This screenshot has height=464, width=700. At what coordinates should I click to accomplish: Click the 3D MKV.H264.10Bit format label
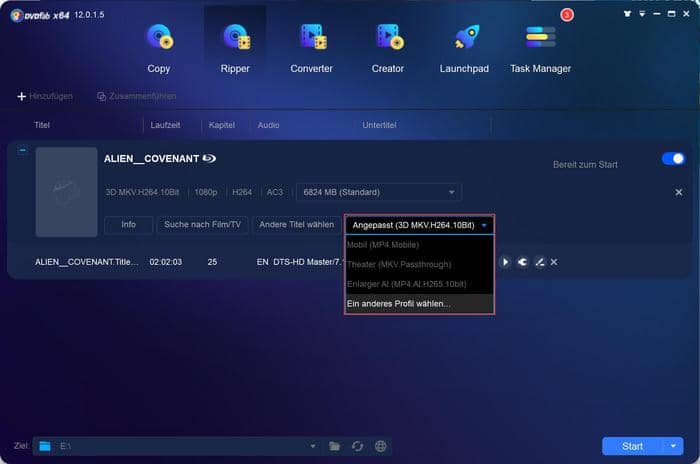[142, 192]
